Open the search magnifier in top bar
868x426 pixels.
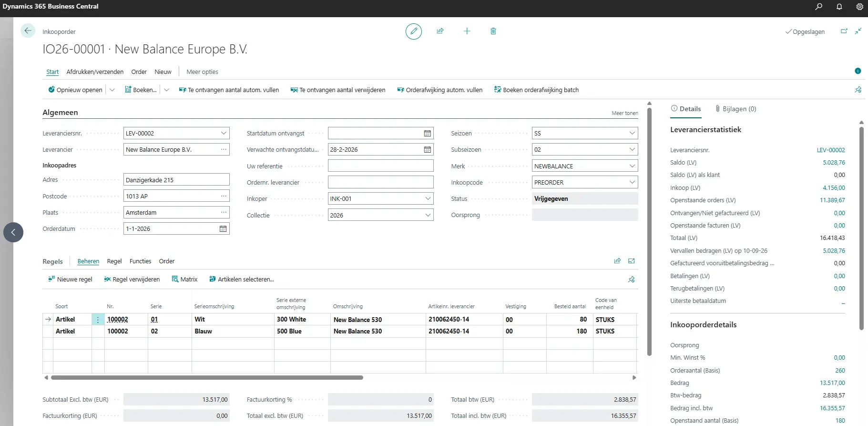(819, 7)
